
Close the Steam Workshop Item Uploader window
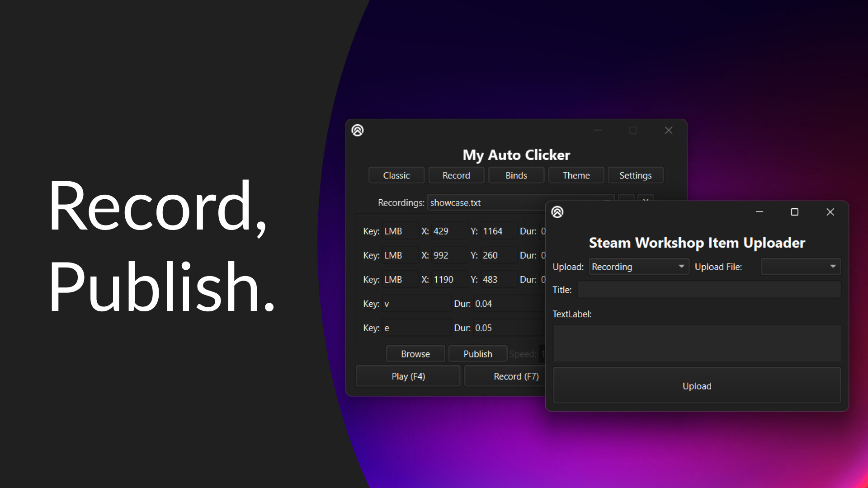point(830,212)
